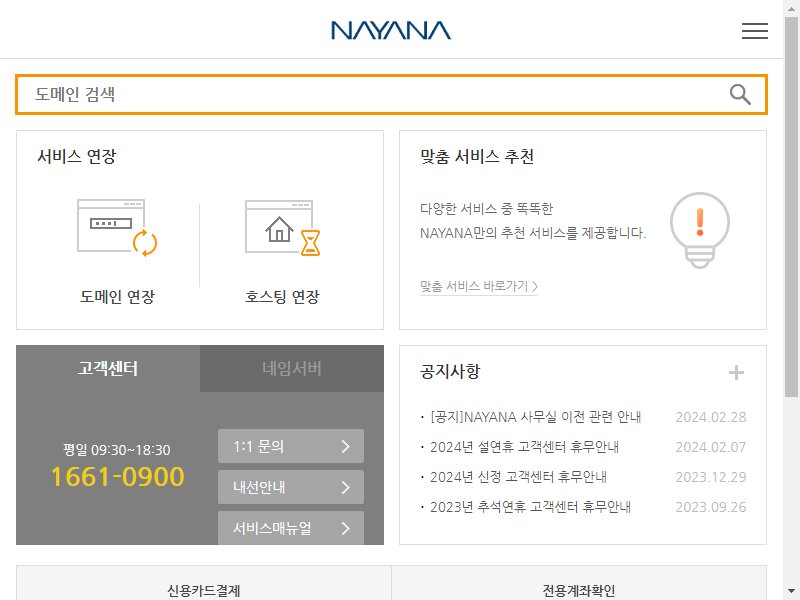Select the 고객센터 tab
The image size is (800, 600).
108,368
